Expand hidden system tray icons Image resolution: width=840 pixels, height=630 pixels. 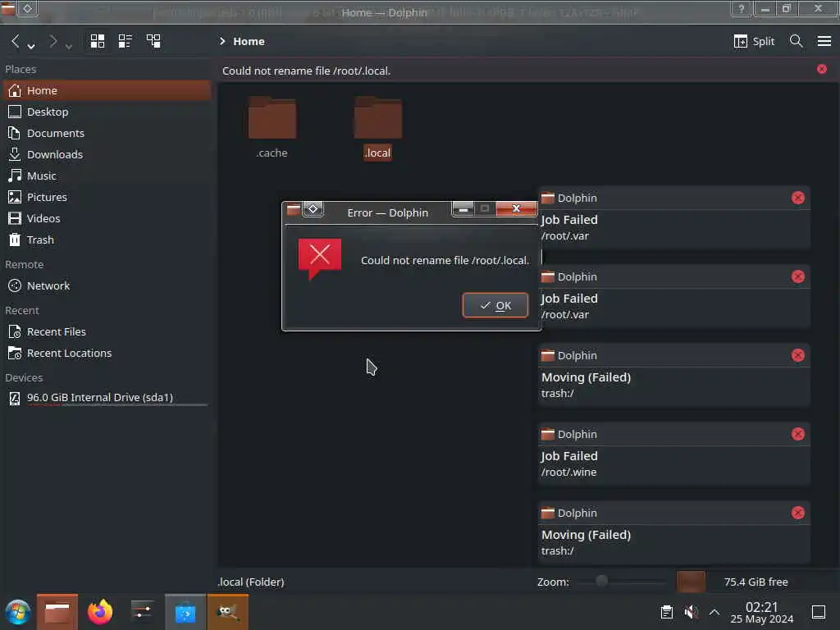pyautogui.click(x=714, y=612)
